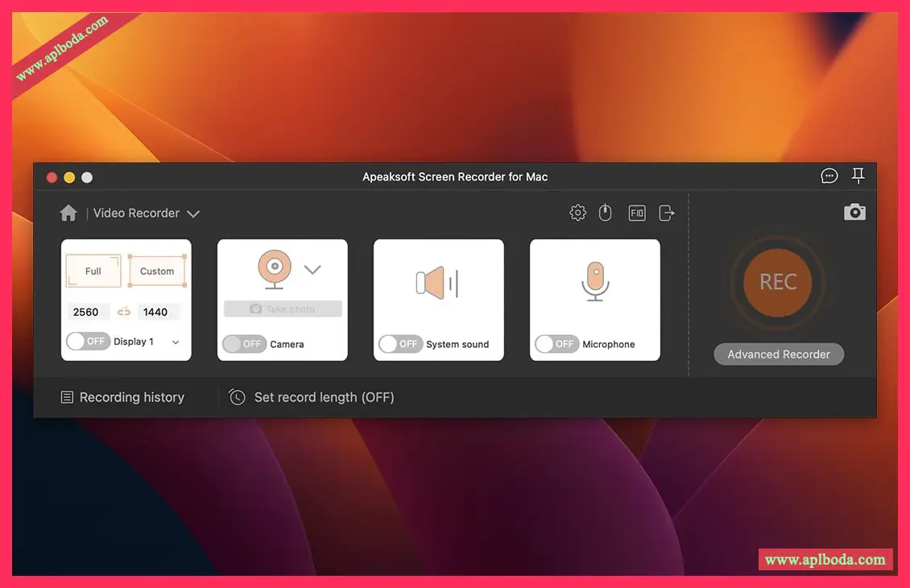910x588 pixels.
Task: Open the Advanced Recorder
Action: tap(778, 354)
